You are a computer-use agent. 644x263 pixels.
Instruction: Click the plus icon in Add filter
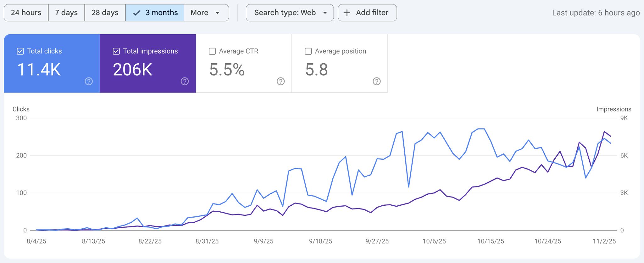pyautogui.click(x=347, y=13)
